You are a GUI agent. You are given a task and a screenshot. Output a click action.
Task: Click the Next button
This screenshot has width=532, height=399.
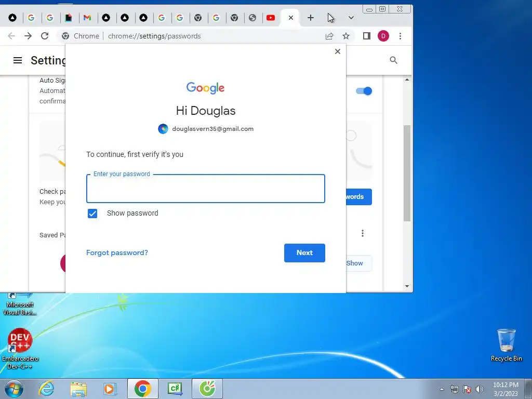tap(304, 253)
